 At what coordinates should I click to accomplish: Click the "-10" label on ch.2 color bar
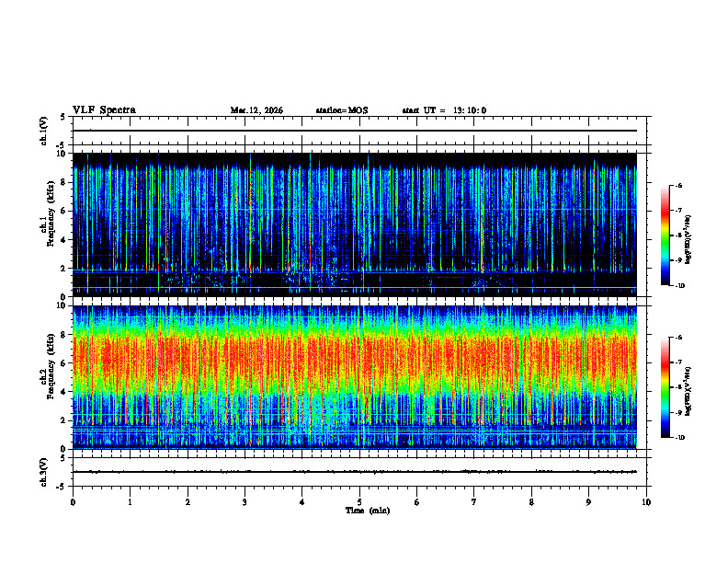(680, 438)
